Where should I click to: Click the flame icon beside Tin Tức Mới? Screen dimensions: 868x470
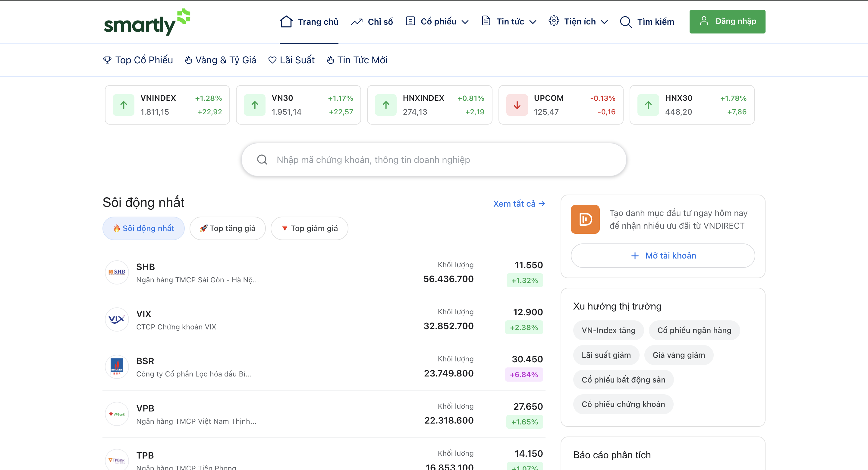coord(330,60)
